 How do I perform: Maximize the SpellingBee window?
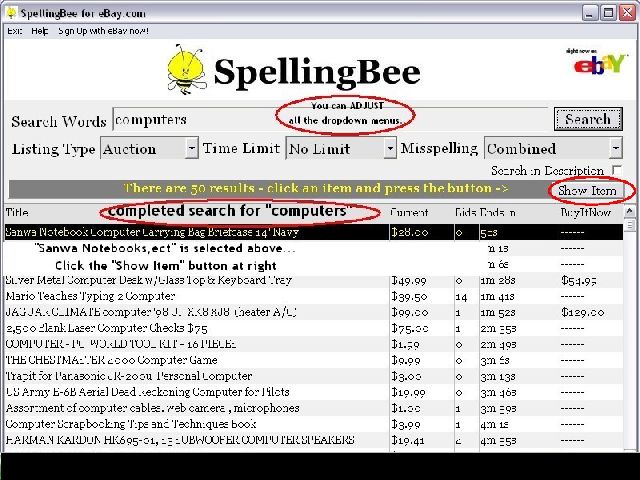[608, 13]
